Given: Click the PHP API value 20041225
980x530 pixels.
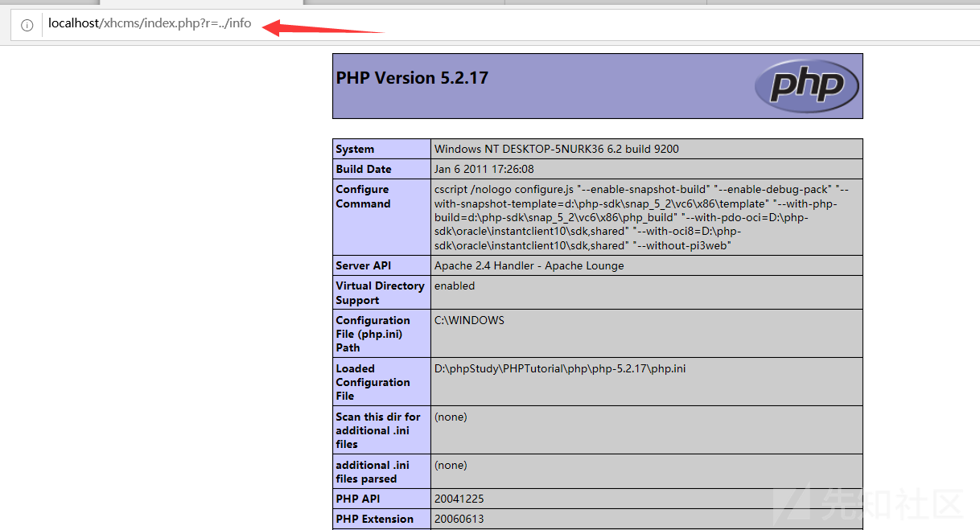Looking at the screenshot, I should pyautogui.click(x=459, y=499).
